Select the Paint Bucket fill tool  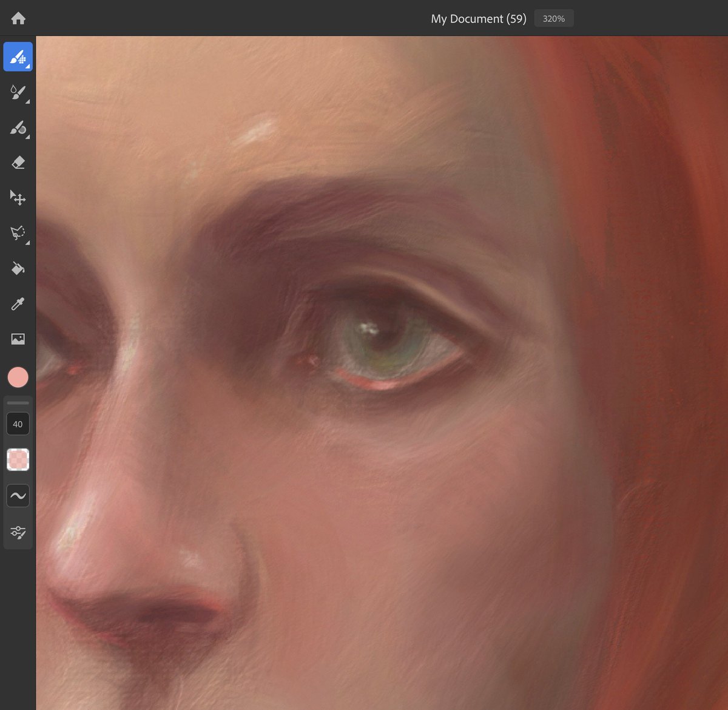[x=18, y=268]
